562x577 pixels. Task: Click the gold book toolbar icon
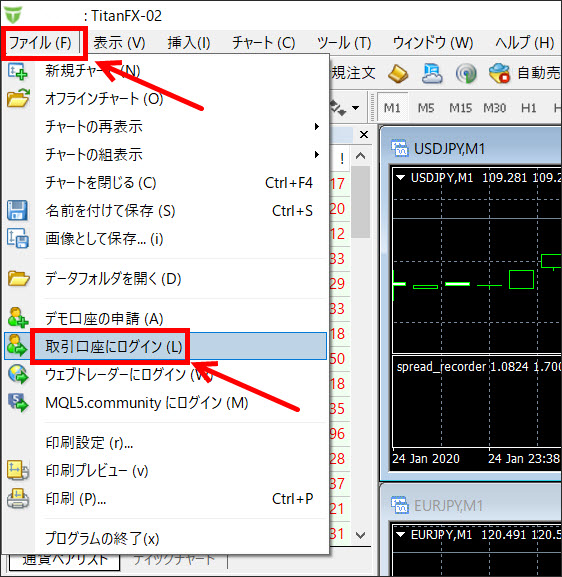[398, 73]
